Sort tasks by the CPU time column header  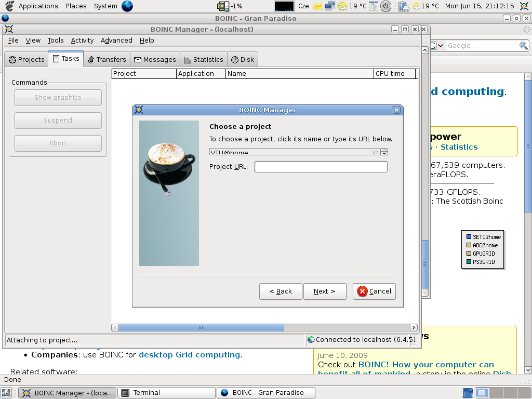tap(395, 74)
